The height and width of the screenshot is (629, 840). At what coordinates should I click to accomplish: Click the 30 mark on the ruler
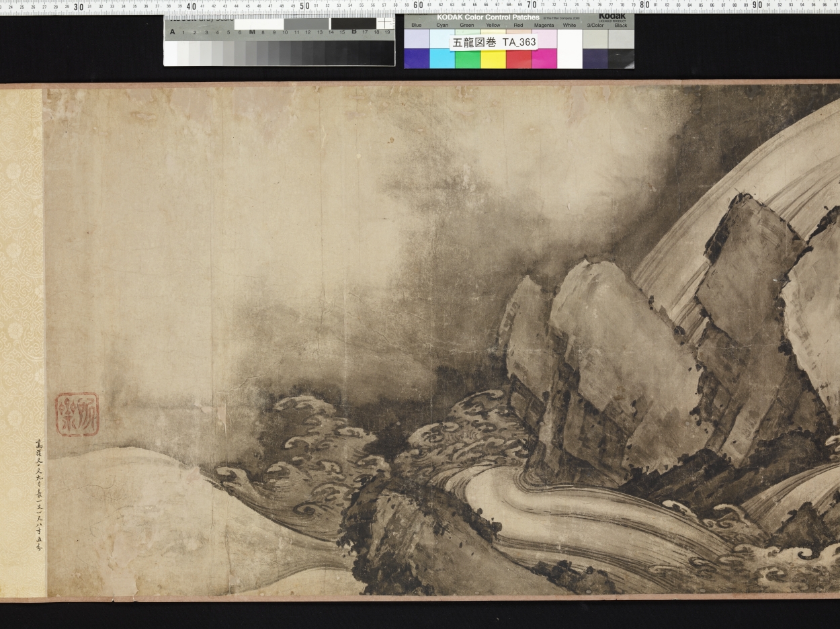point(79,6)
